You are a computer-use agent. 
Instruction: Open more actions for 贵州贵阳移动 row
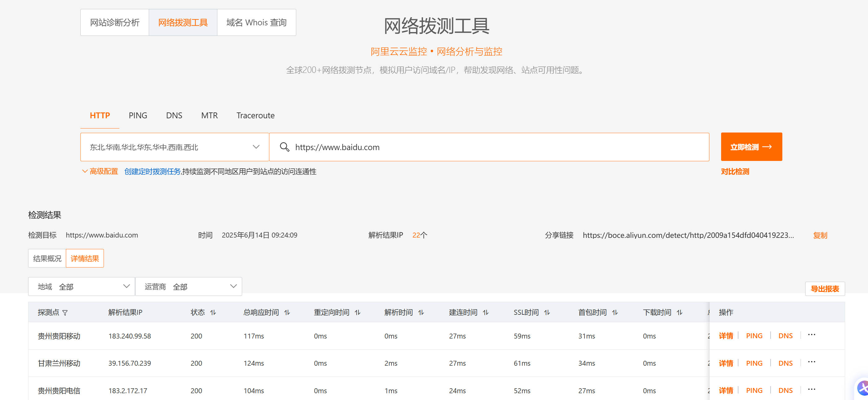pyautogui.click(x=812, y=335)
